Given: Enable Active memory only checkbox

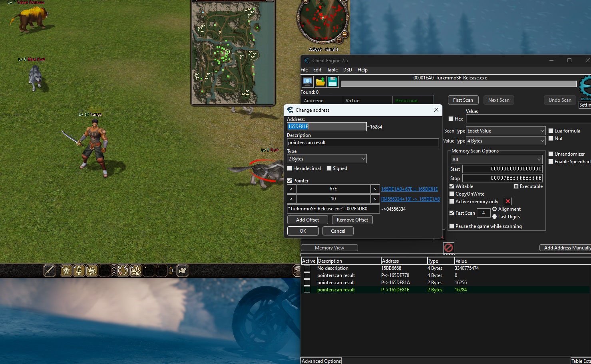Looking at the screenshot, I should (452, 202).
